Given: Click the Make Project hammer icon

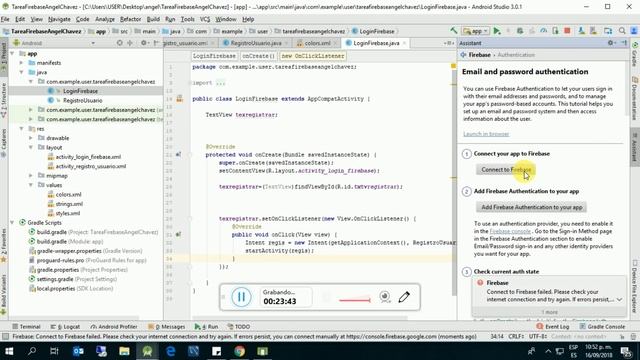Looking at the screenshot, I should (x=453, y=31).
